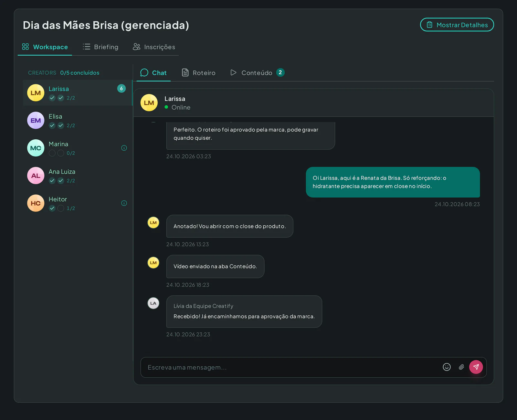Click the info icon next to Heitor
This screenshot has height=420, width=517.
[x=124, y=203]
